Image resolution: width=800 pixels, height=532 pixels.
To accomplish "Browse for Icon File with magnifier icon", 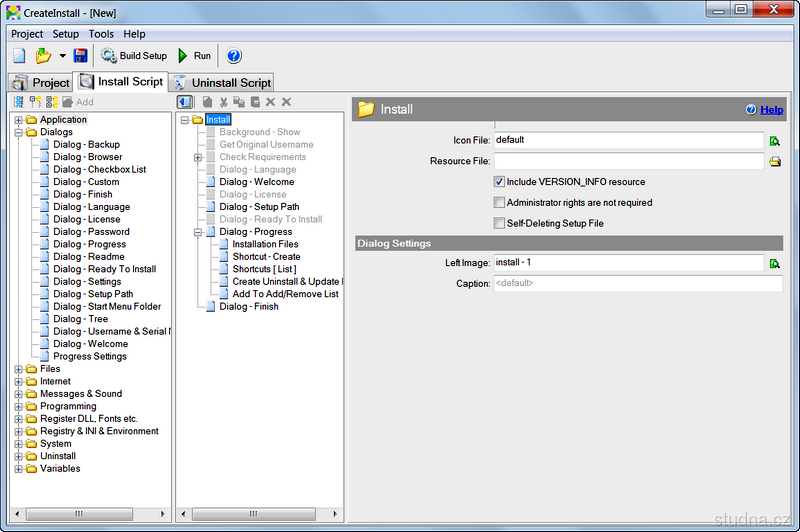I will click(774, 141).
